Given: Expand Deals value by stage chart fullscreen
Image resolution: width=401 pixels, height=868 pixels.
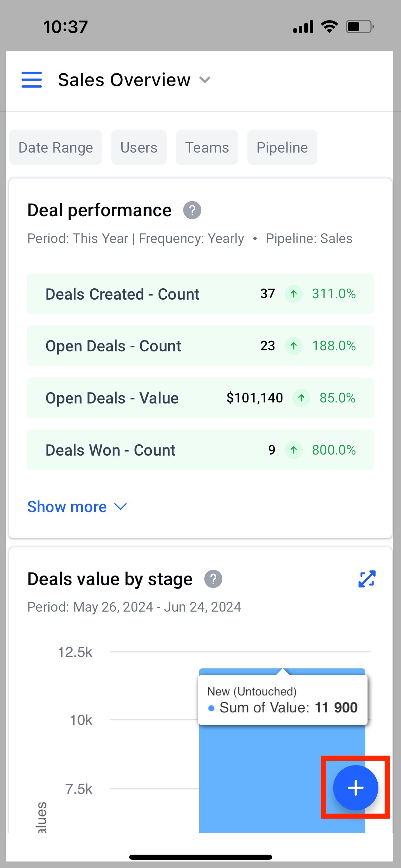Looking at the screenshot, I should pyautogui.click(x=367, y=579).
